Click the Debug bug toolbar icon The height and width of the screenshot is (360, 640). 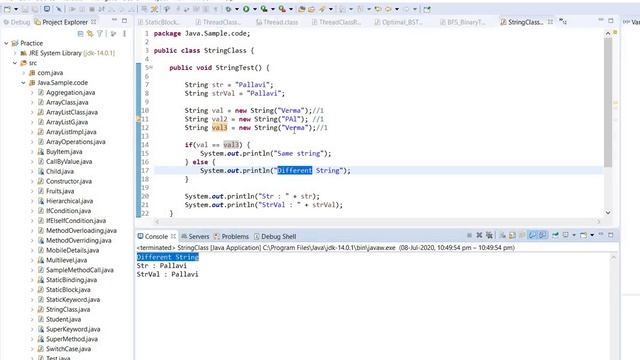(229, 9)
